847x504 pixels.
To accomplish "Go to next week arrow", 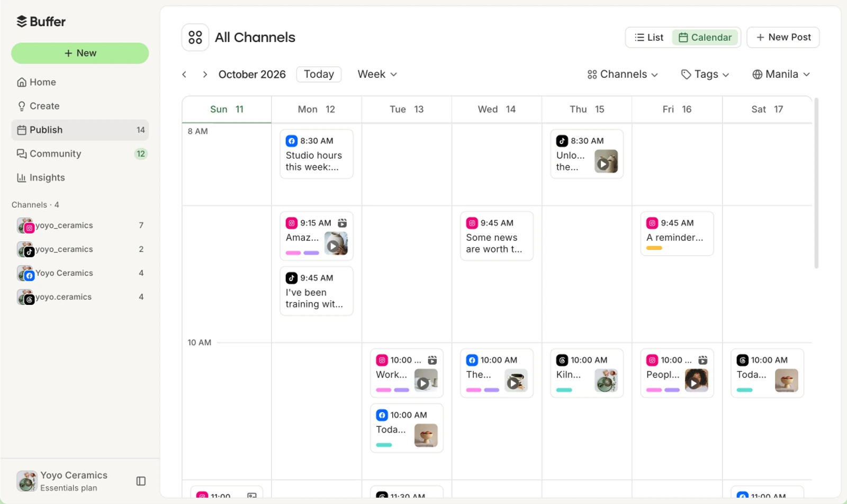I will pos(205,74).
